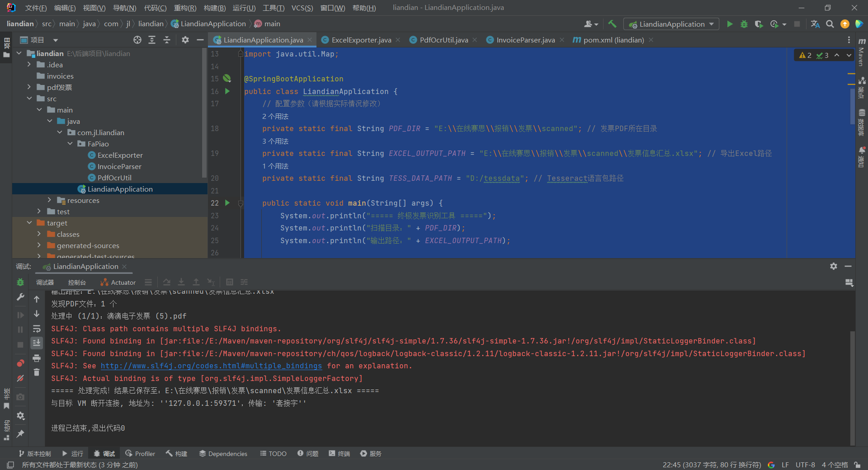Open the Dependencies tool window button

223,453
